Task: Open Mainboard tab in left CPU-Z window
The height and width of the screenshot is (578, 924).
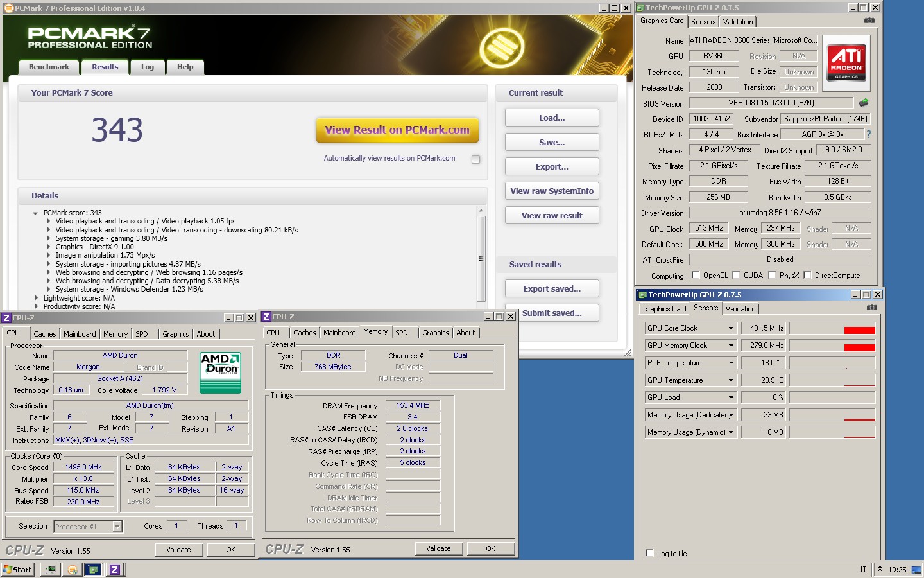Action: tap(80, 334)
